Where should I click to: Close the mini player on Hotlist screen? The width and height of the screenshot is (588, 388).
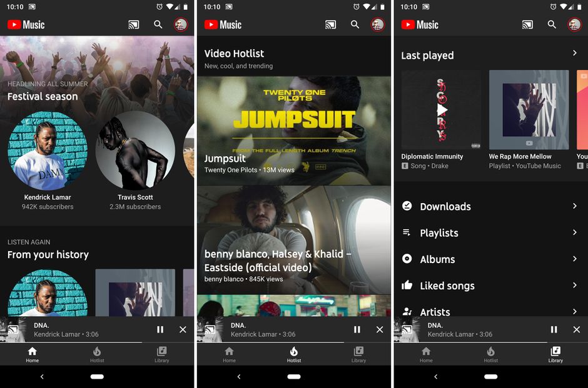coord(380,329)
